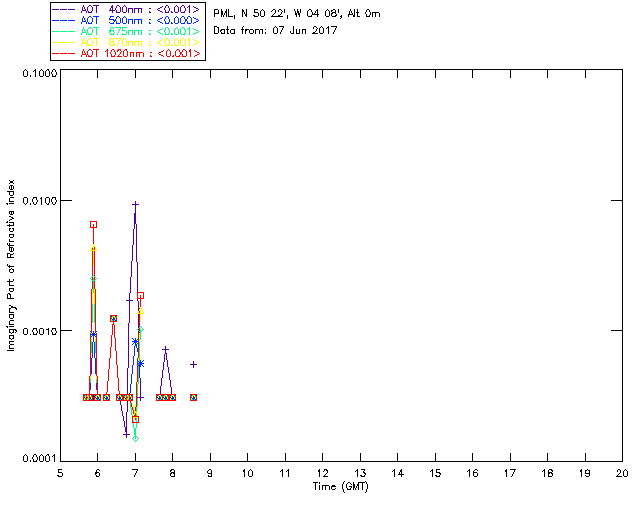
Task: Click x-axis tick label 8
Action: click(173, 473)
